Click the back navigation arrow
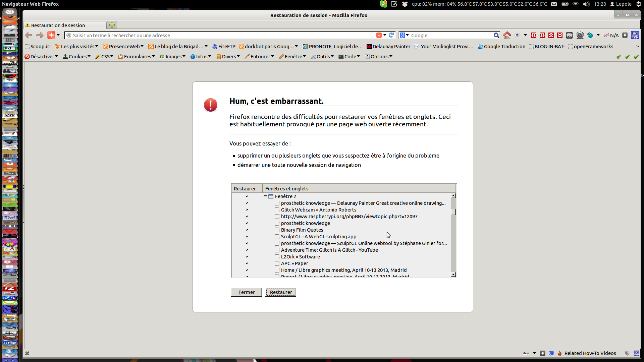 pos(29,35)
